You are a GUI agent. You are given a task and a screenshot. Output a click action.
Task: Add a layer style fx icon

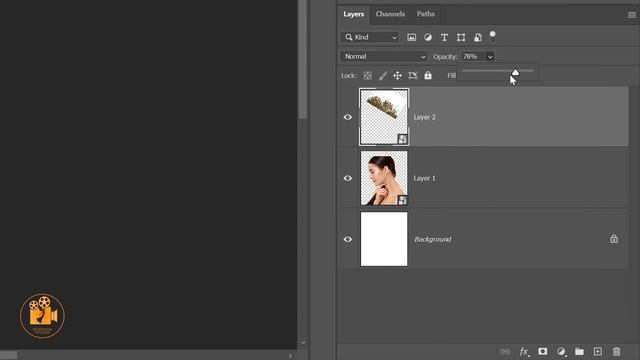pos(524,351)
